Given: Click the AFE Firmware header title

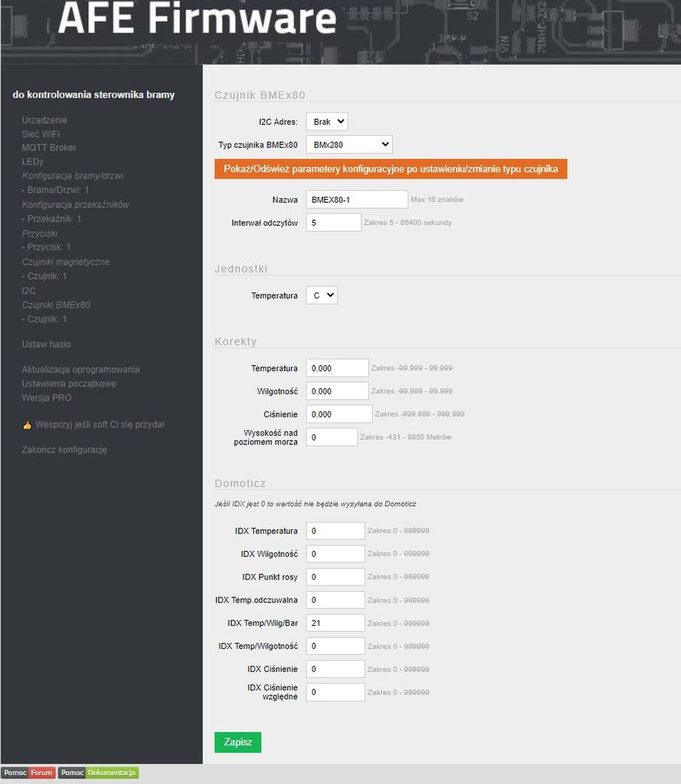Looking at the screenshot, I should pos(197,18).
